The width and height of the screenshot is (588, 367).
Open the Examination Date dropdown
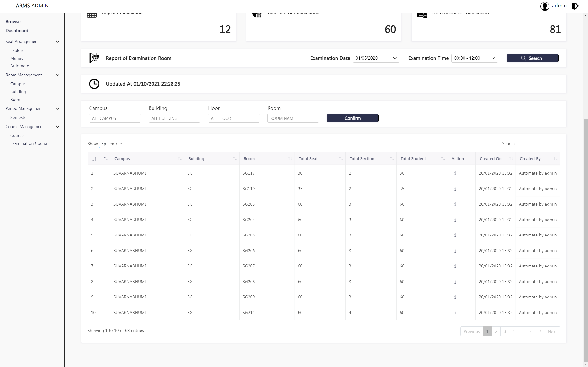click(x=376, y=58)
